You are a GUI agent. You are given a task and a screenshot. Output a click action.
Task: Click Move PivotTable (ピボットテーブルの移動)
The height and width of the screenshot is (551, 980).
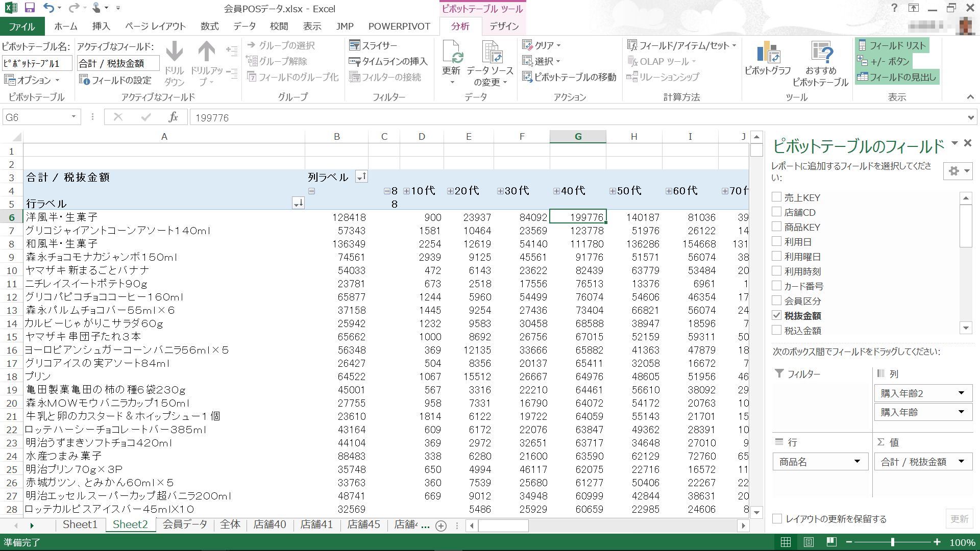(x=569, y=77)
